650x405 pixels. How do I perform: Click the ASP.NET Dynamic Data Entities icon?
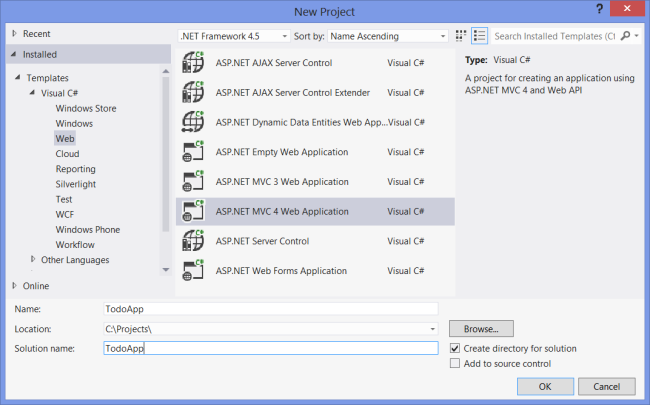[x=193, y=122]
